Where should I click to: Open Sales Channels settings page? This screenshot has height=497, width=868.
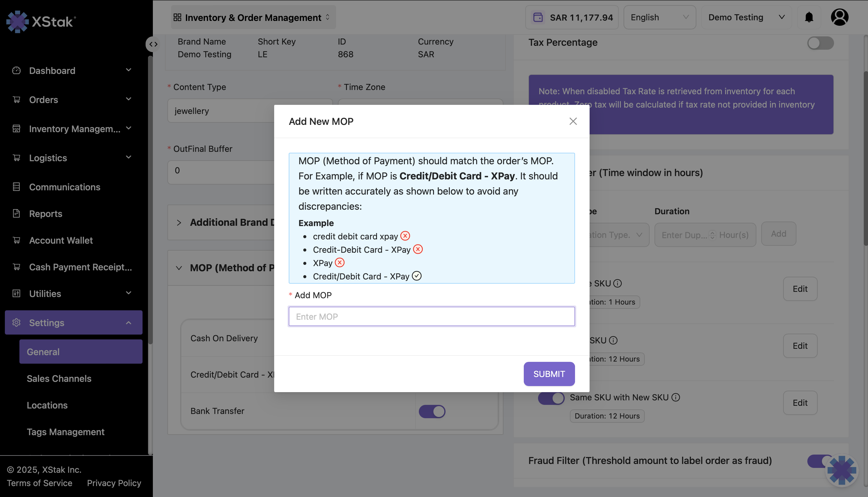tap(59, 379)
